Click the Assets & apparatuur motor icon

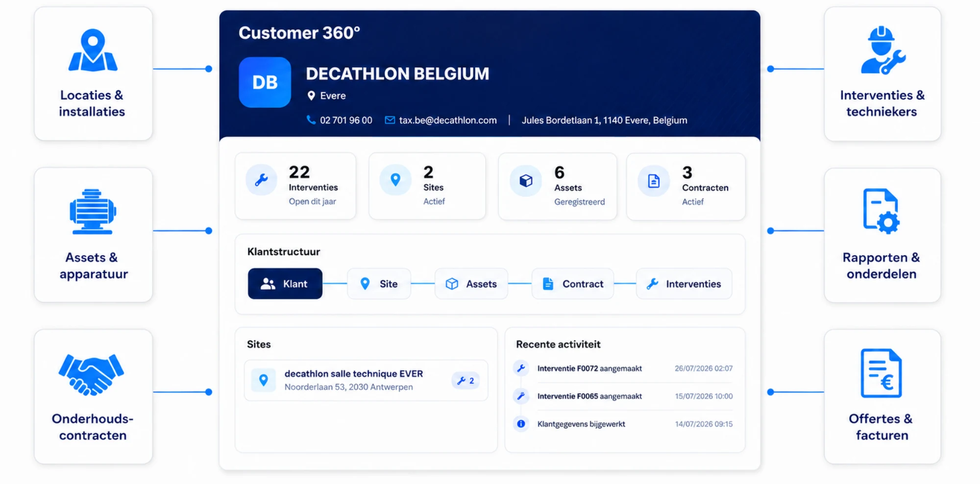(x=93, y=212)
